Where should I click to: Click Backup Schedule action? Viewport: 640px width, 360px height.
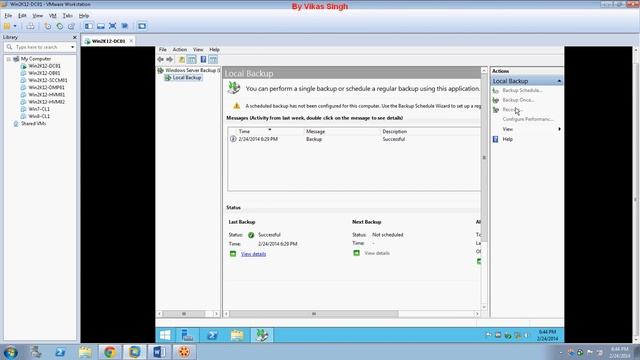522,90
